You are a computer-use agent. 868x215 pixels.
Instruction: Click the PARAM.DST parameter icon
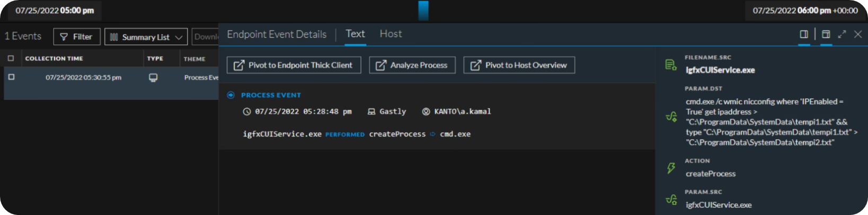point(671,117)
